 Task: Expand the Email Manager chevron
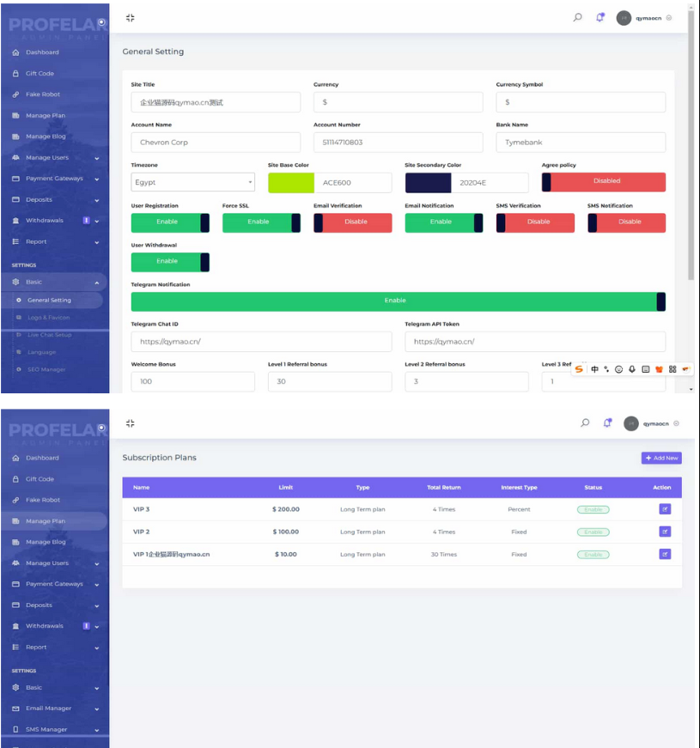pos(96,708)
